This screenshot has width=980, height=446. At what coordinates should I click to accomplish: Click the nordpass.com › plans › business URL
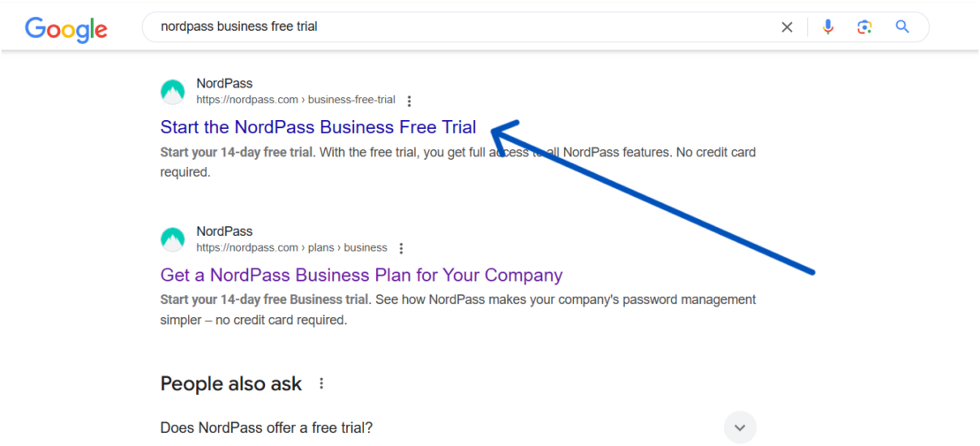[291, 247]
